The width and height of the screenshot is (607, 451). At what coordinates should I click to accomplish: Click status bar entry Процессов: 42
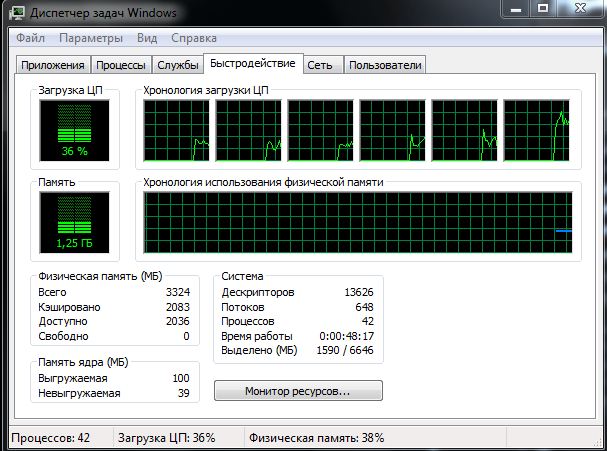[51, 438]
